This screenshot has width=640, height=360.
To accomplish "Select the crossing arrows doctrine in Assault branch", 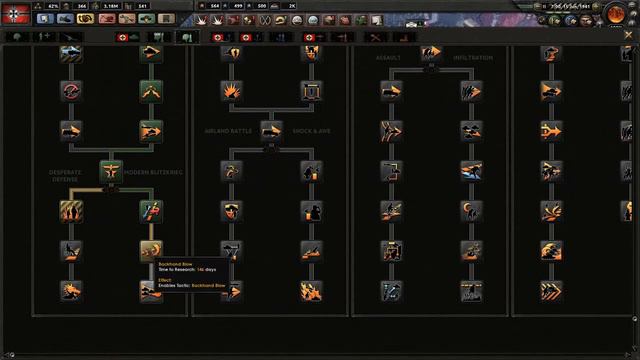I will coord(391,131).
